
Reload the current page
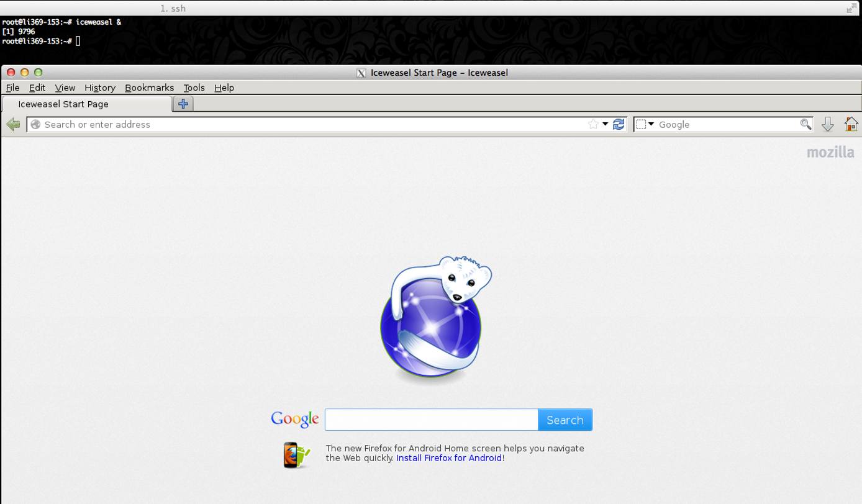tap(618, 124)
